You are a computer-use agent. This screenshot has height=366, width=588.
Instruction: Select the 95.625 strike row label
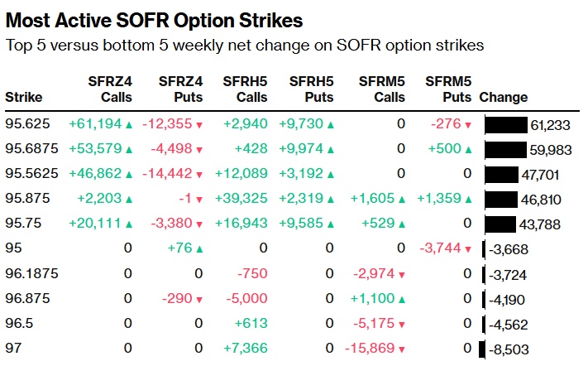click(x=28, y=125)
